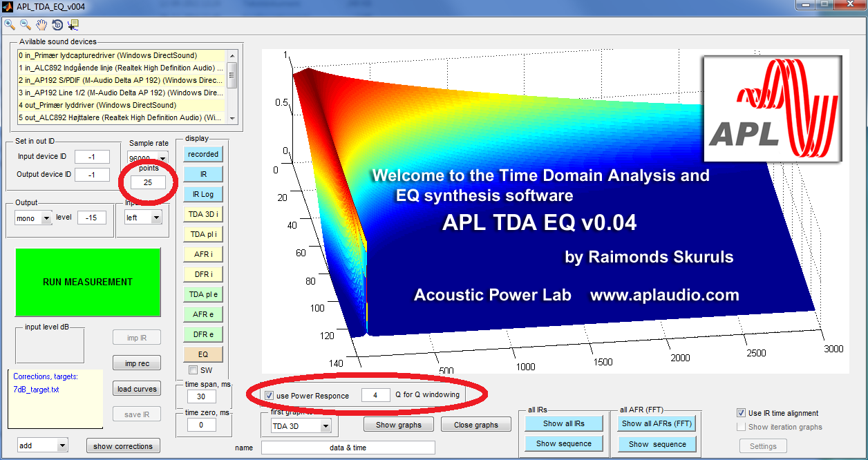Click the load curves button
This screenshot has width=868, height=460.
click(x=137, y=389)
